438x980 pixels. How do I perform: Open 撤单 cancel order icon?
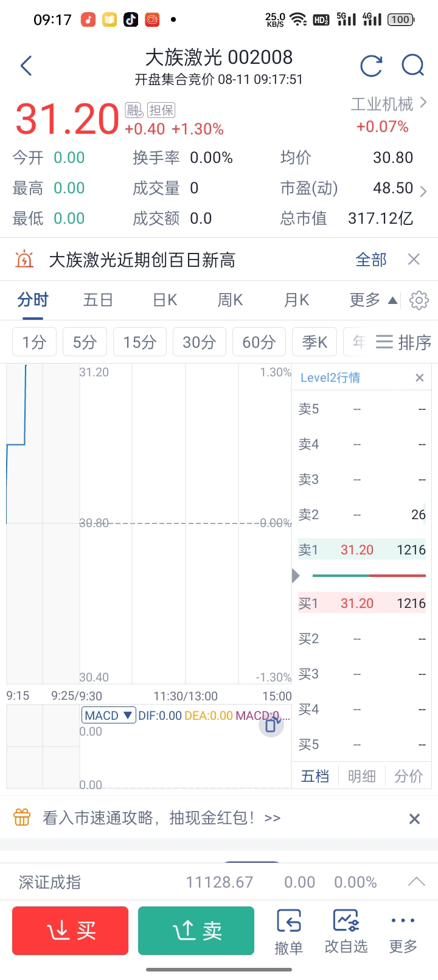pos(289,931)
